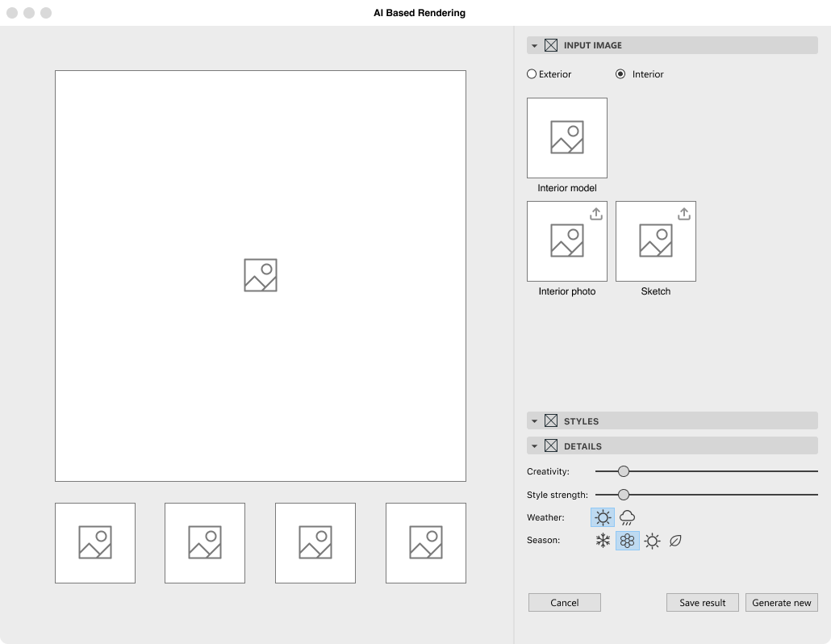The width and height of the screenshot is (831, 644).
Task: Choose summer sun season icon
Action: 652,541
